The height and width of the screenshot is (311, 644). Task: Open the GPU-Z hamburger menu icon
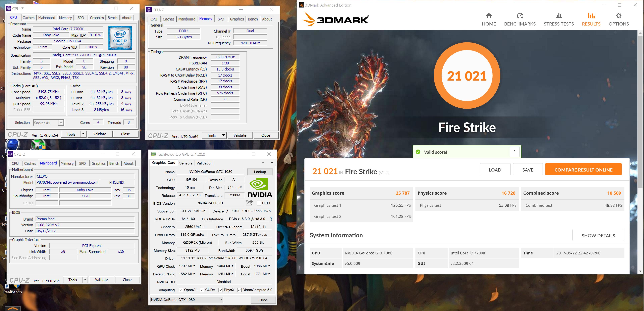pyautogui.click(x=272, y=163)
